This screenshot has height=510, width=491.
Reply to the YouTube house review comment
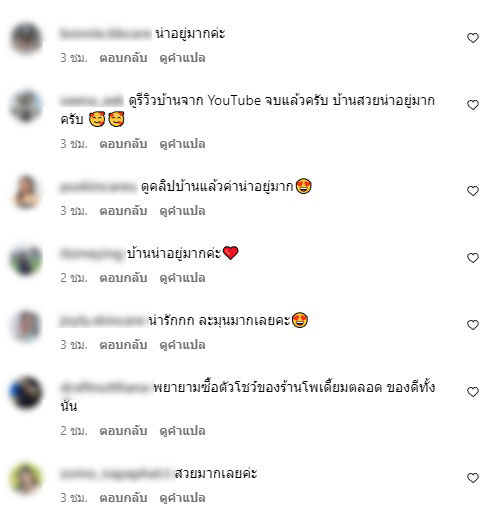(123, 144)
